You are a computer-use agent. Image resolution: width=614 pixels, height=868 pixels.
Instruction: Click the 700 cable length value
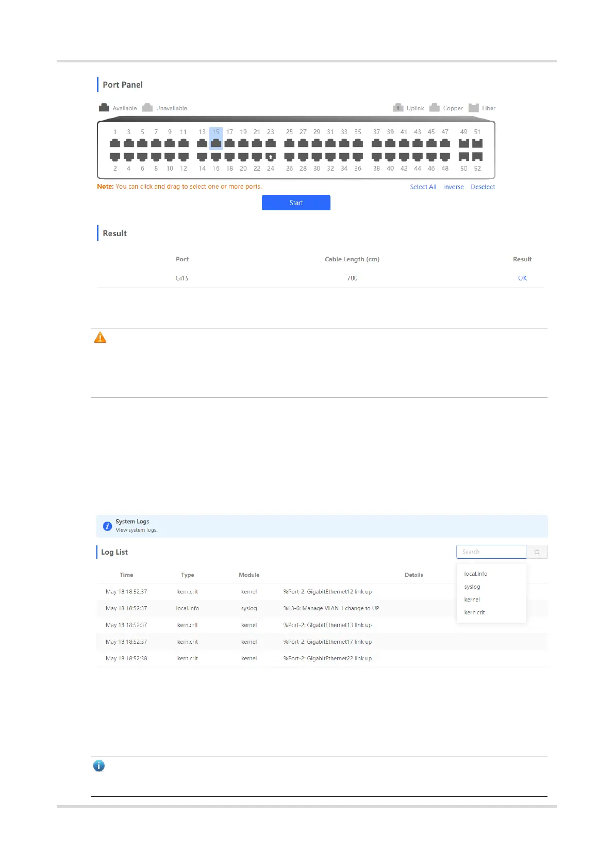click(352, 278)
